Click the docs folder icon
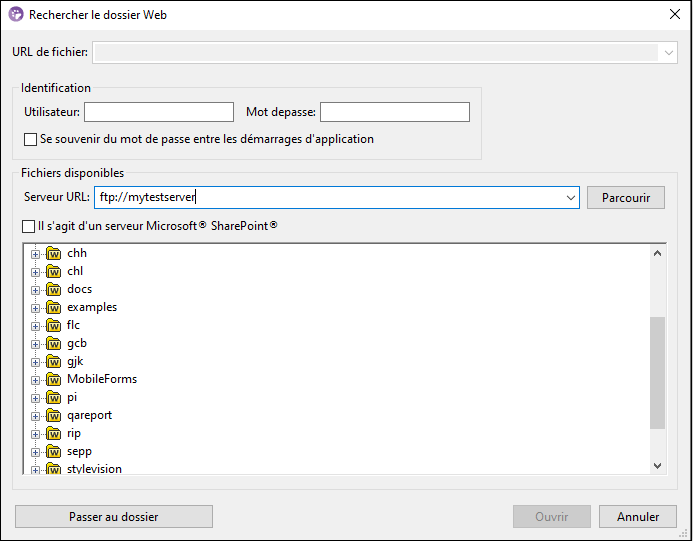 pyautogui.click(x=54, y=290)
